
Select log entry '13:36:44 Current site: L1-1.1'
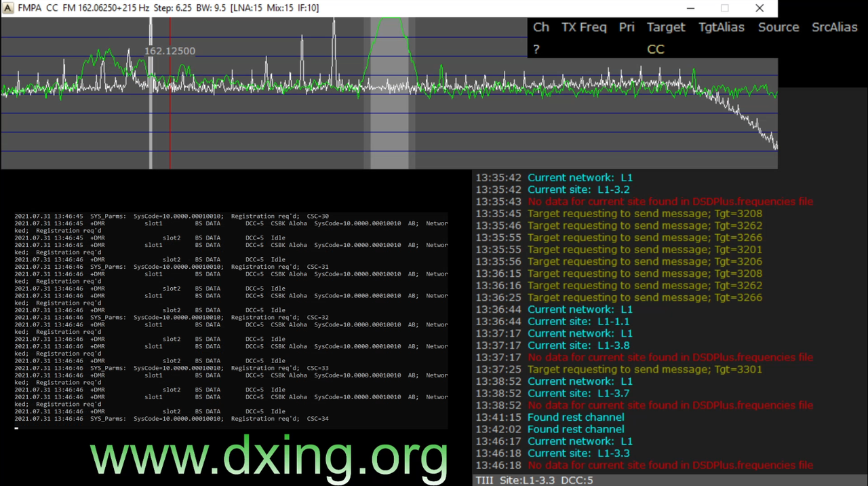pyautogui.click(x=553, y=321)
